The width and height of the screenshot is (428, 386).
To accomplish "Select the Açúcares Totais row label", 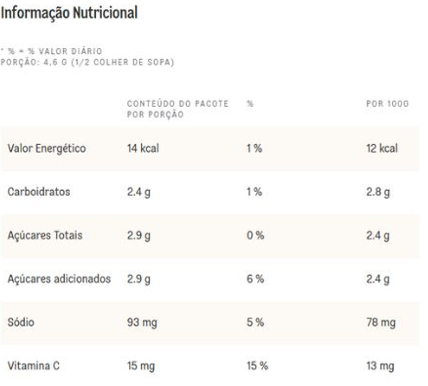I will [45, 235].
